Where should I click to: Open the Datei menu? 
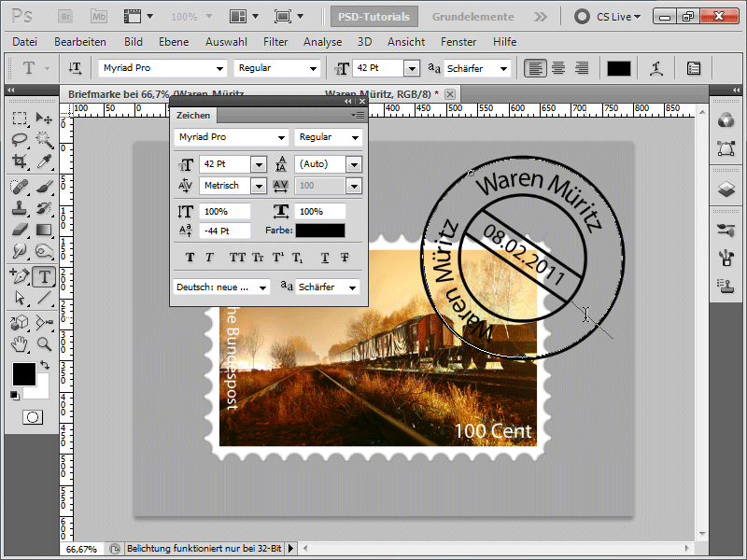pyautogui.click(x=25, y=42)
